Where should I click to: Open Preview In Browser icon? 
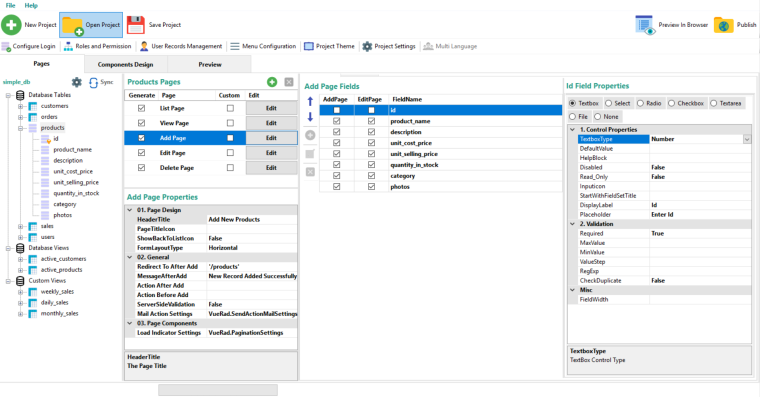pyautogui.click(x=645, y=25)
